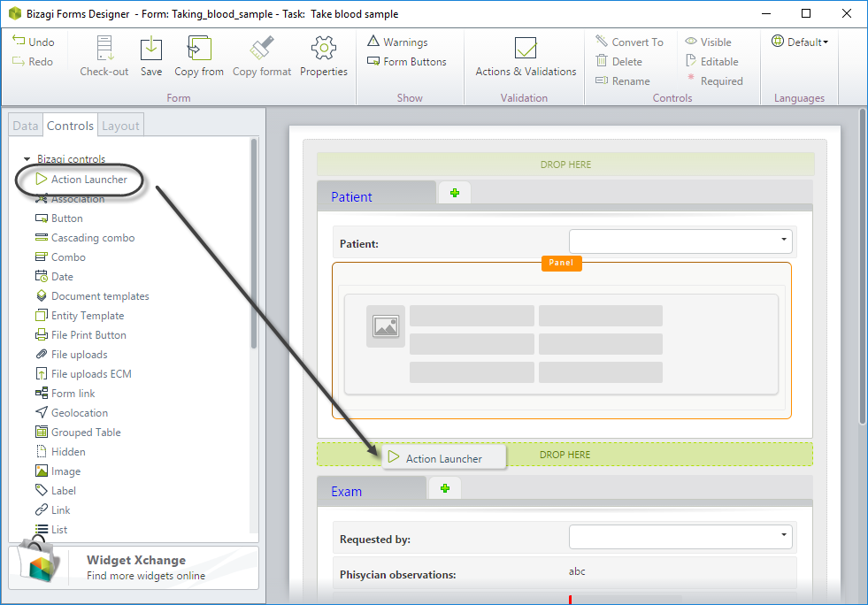Open Actions & Validations
Viewport: 868px width, 605px height.
[526, 56]
